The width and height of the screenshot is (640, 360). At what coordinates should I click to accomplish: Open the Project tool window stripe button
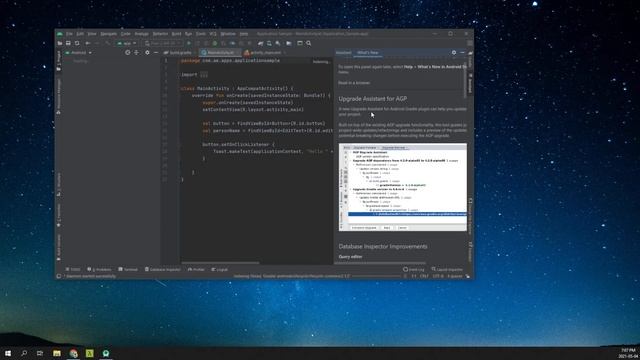tap(59, 61)
